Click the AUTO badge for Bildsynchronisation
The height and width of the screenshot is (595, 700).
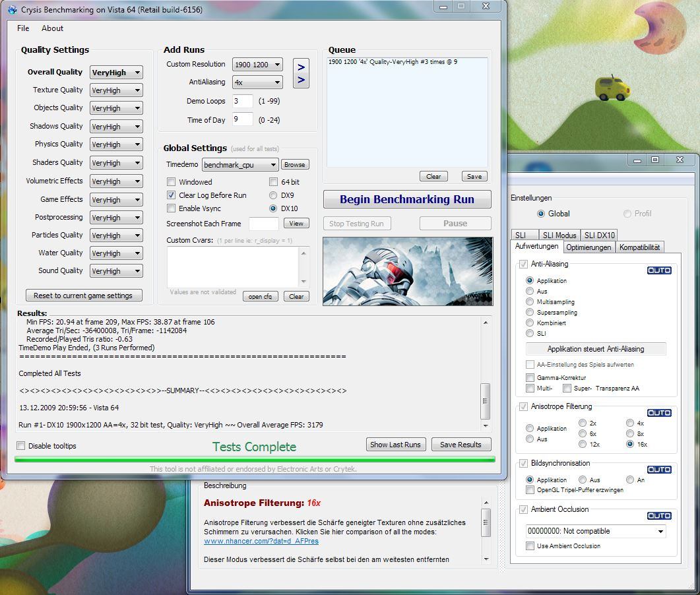(x=659, y=469)
